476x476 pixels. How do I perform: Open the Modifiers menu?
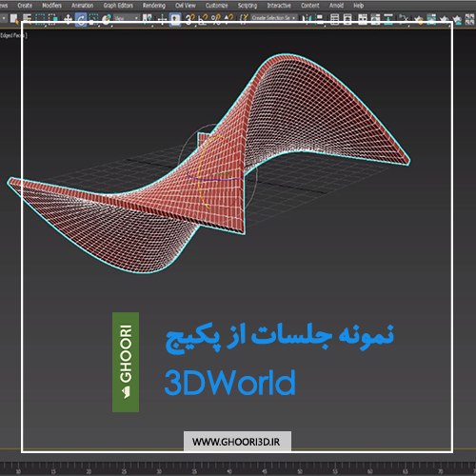tap(52, 6)
